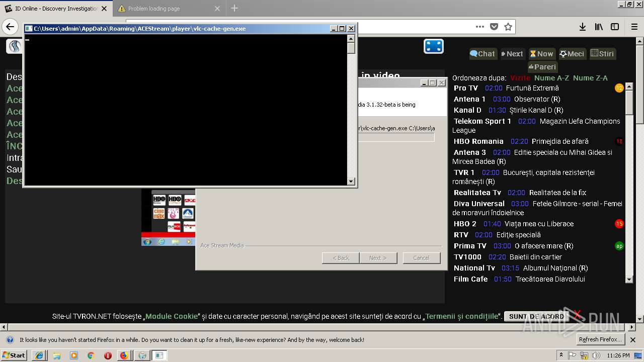The width and height of the screenshot is (644, 362).
Task: Select the National Tv channel
Action: point(474,268)
